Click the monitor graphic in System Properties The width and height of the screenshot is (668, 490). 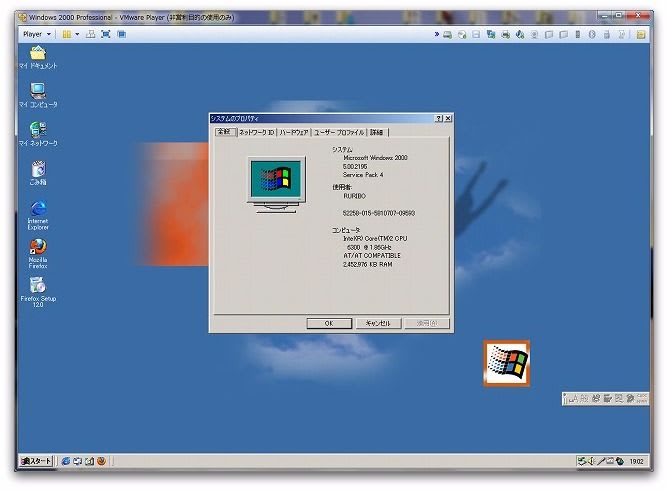[276, 184]
